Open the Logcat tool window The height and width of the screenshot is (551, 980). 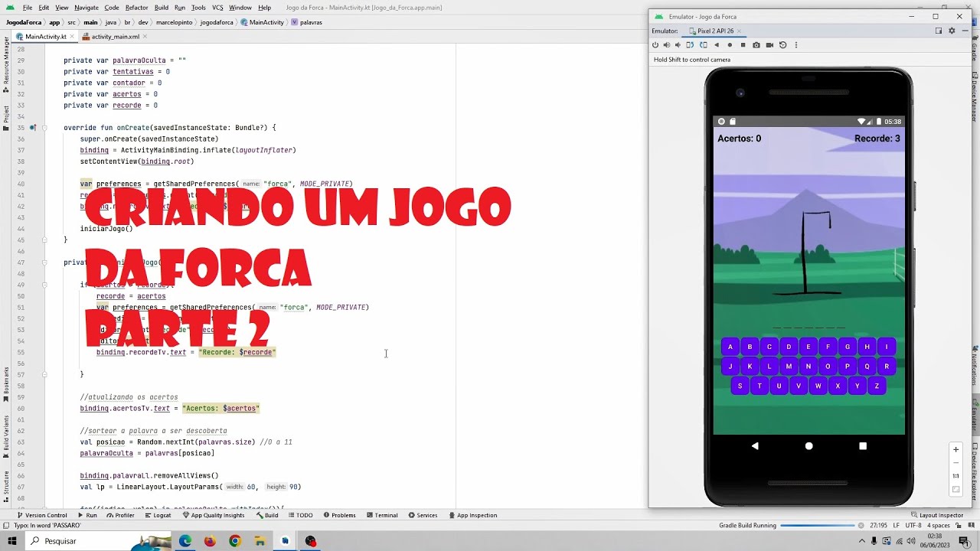coord(157,515)
